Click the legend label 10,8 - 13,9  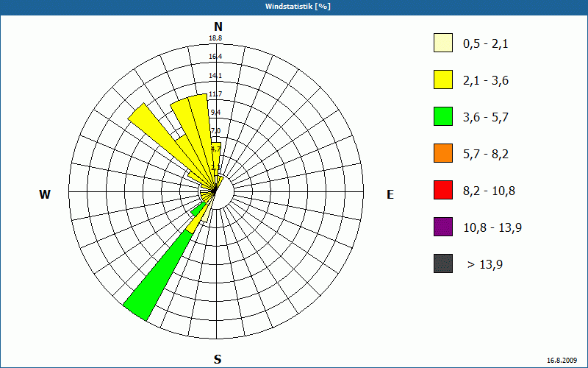[x=492, y=228]
